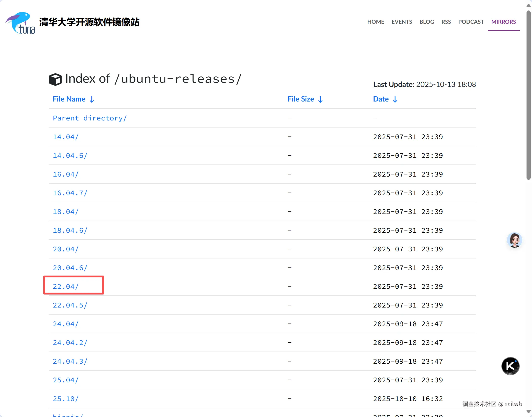
Task: Click the scrollbar down arrow
Action: [x=529, y=412]
